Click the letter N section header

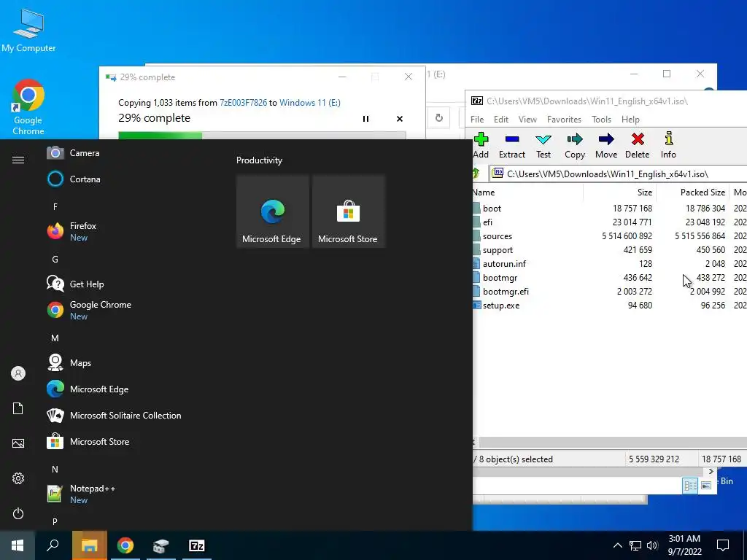pyautogui.click(x=55, y=470)
